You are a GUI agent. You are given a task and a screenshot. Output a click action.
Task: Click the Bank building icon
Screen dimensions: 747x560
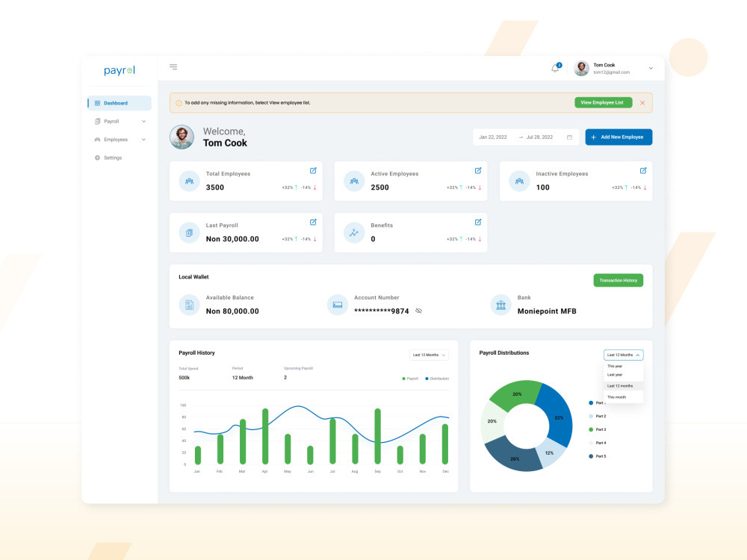click(x=500, y=305)
